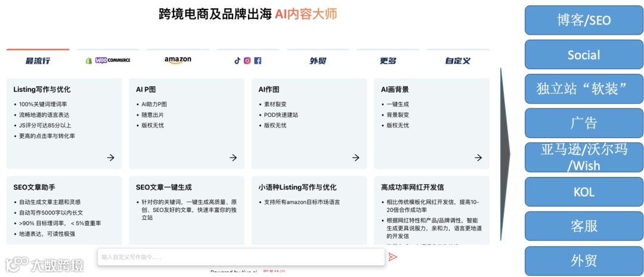Focus the 输入自定义写作指令 input field
The image size is (644, 277).
coord(241,257)
